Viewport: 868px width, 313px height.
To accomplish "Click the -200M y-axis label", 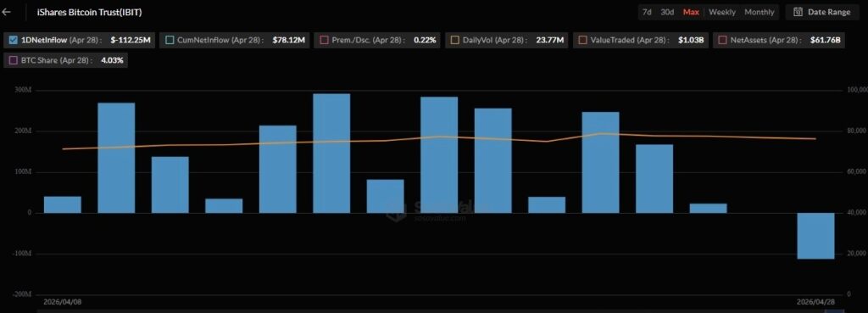I will pos(23,294).
